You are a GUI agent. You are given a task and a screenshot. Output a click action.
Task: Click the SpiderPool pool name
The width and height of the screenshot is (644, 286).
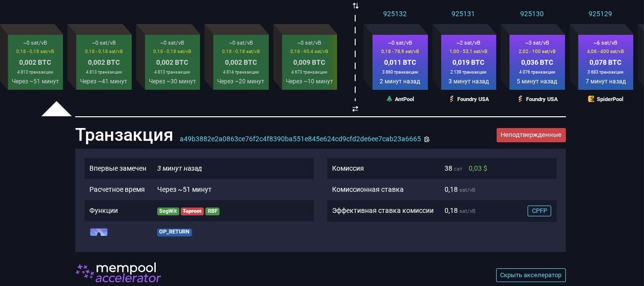(610, 99)
